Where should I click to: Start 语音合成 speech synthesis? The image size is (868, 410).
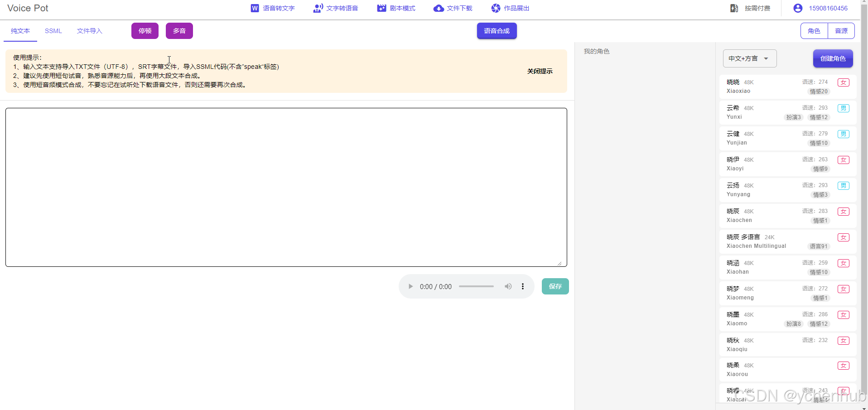point(497,31)
